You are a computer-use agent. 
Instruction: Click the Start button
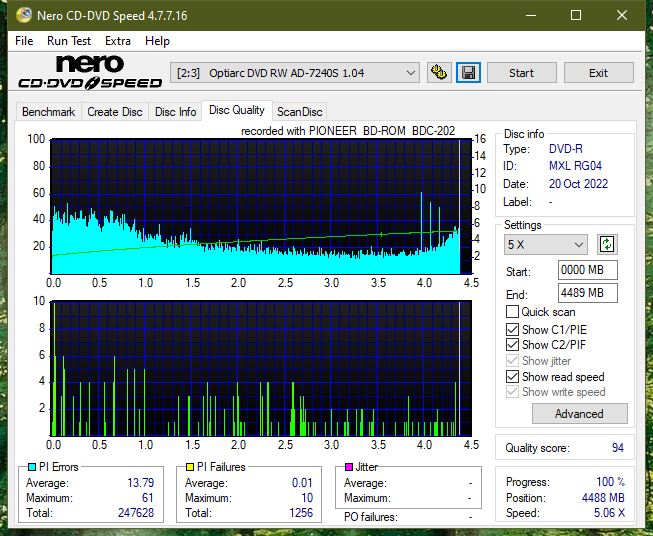click(x=521, y=73)
